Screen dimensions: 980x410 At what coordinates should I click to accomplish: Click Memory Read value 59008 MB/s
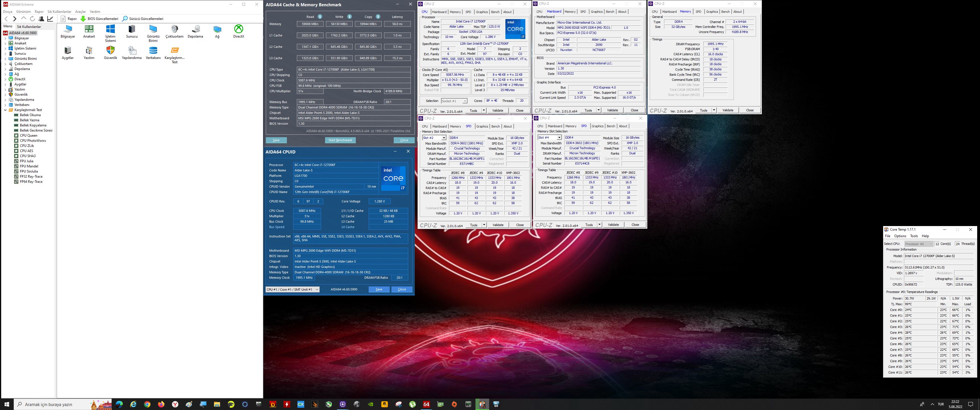[x=310, y=24]
